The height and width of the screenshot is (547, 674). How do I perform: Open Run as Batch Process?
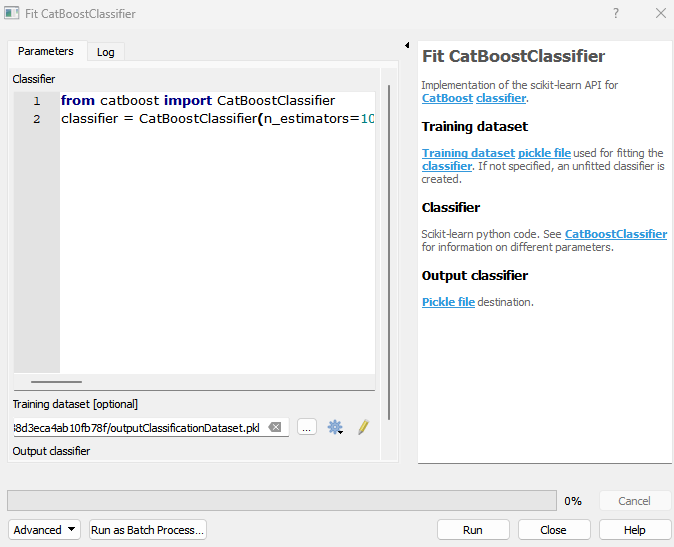coord(147,530)
